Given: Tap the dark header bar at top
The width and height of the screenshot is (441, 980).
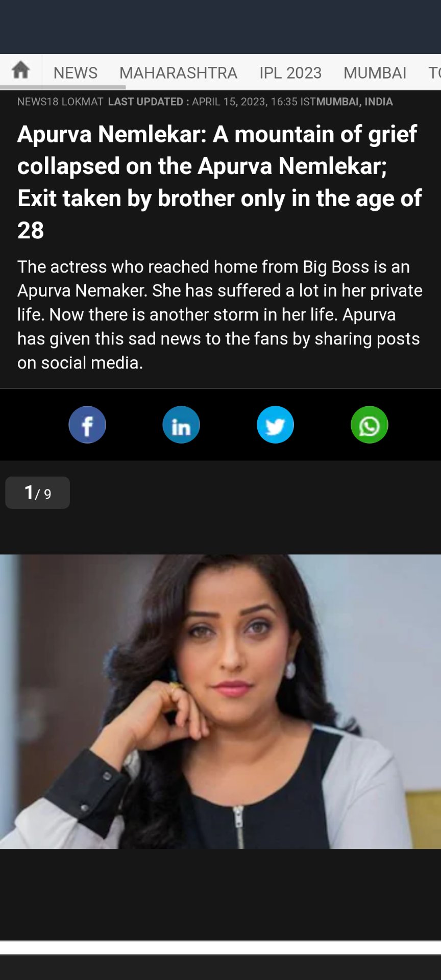Looking at the screenshot, I should 220,27.
